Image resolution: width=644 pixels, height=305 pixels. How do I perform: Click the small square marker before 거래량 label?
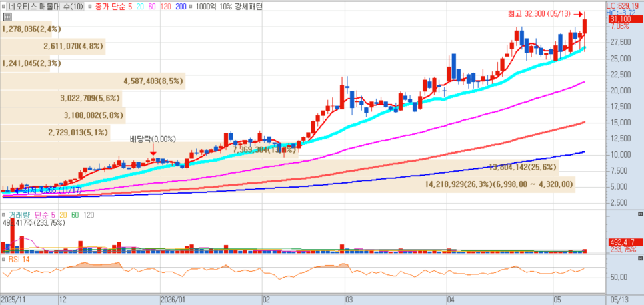pos(4,215)
